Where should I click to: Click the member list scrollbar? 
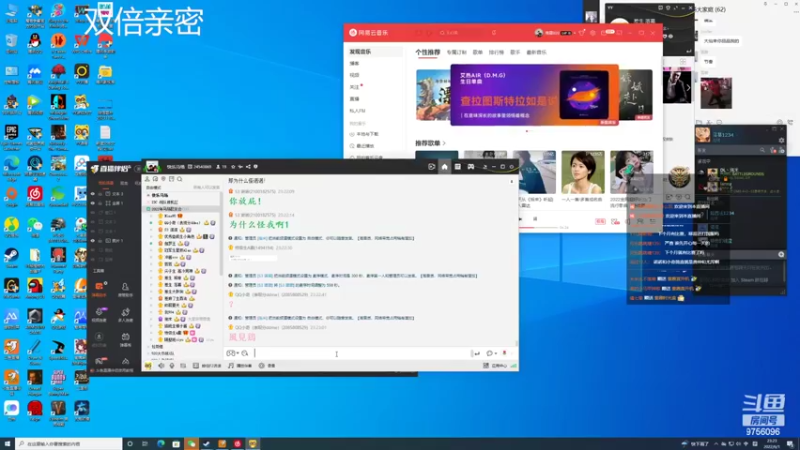221,235
